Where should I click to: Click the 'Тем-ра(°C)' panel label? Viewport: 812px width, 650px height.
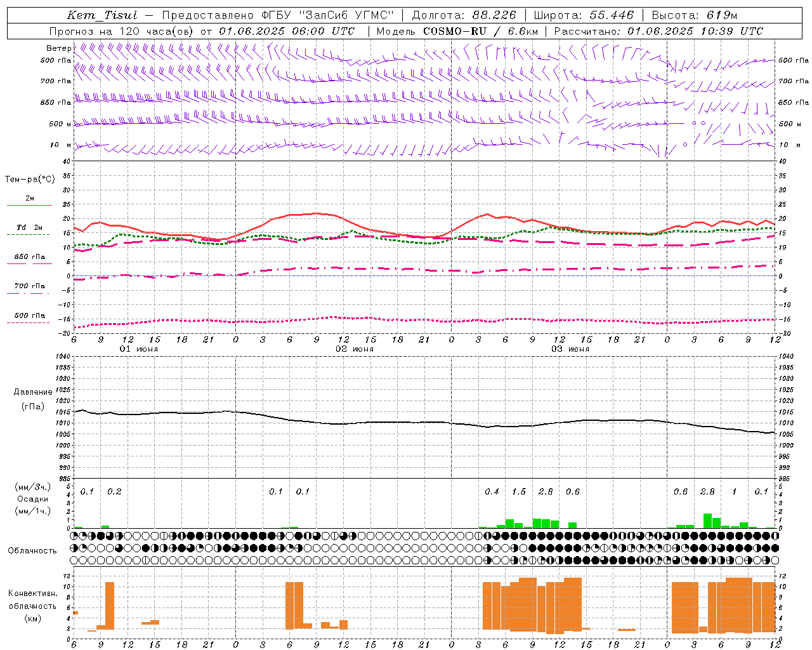[x=30, y=180]
